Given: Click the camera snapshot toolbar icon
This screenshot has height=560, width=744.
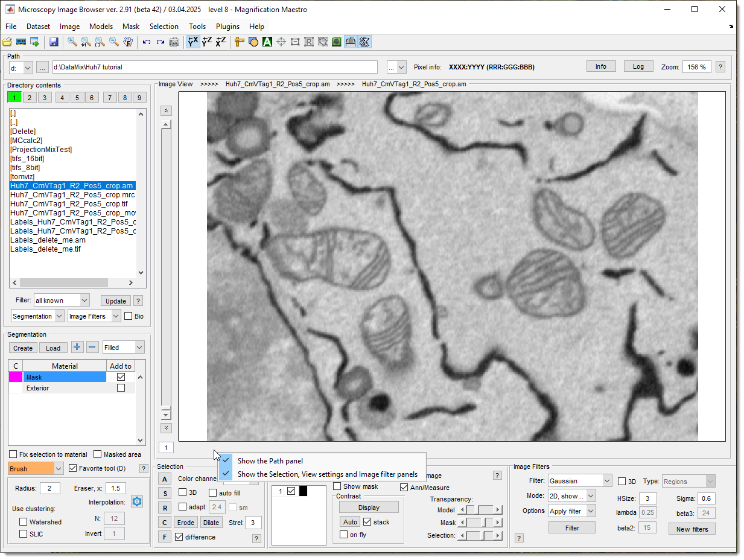Looking at the screenshot, I should 174,42.
